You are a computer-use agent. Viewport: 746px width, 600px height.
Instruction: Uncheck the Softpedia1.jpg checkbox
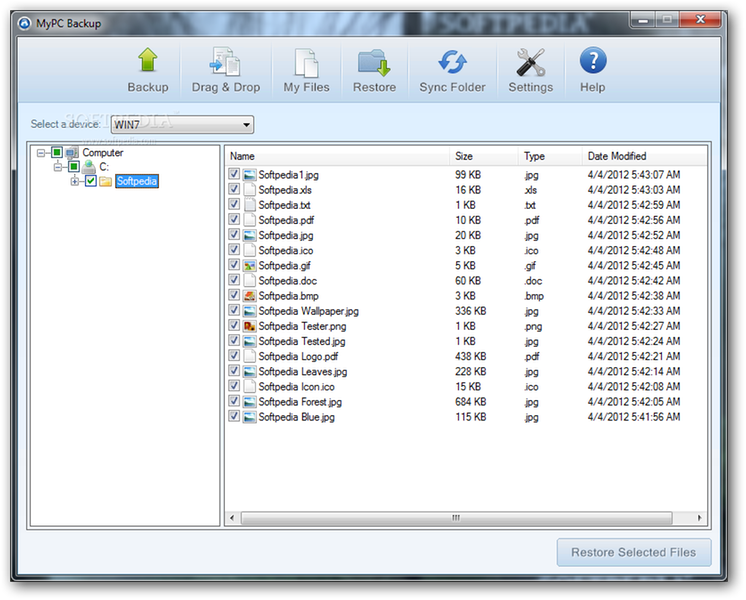[x=234, y=175]
